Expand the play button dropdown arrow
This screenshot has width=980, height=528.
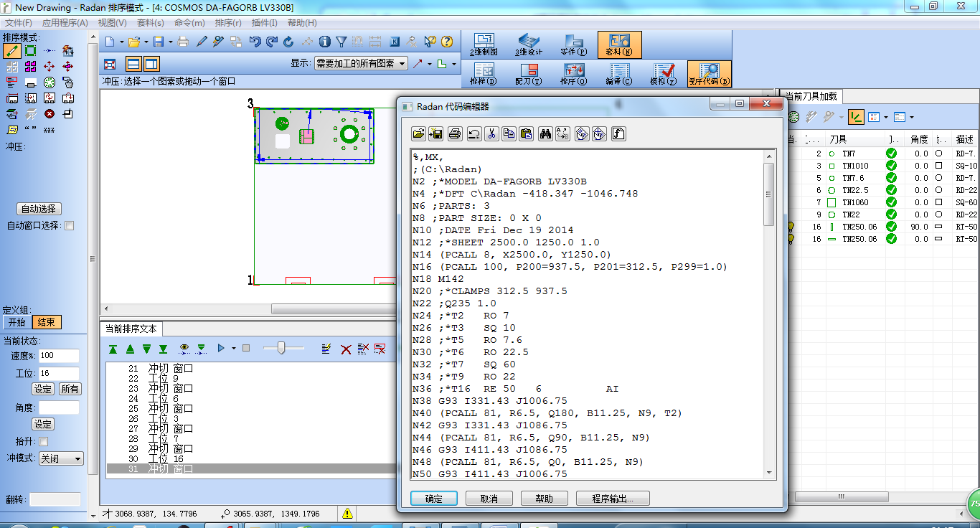coord(232,349)
